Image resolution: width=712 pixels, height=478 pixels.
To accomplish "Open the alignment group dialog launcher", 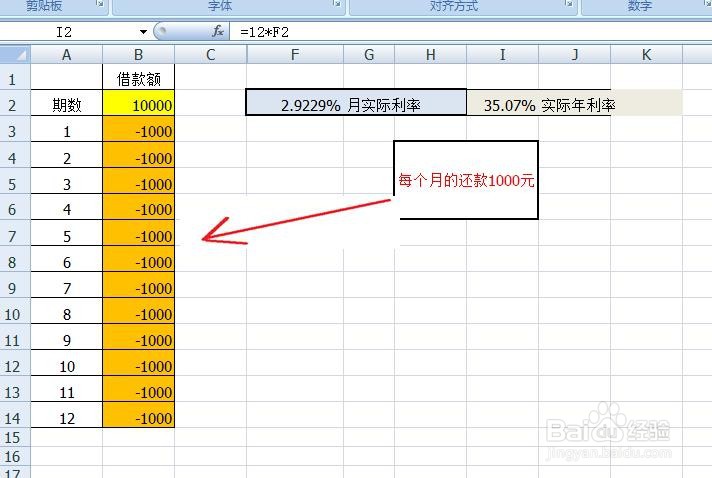I will click(569, 4).
